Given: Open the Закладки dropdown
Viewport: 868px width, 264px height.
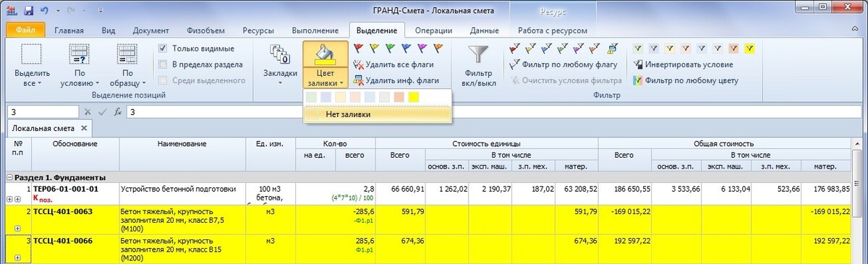Looking at the screenshot, I should click(x=279, y=65).
